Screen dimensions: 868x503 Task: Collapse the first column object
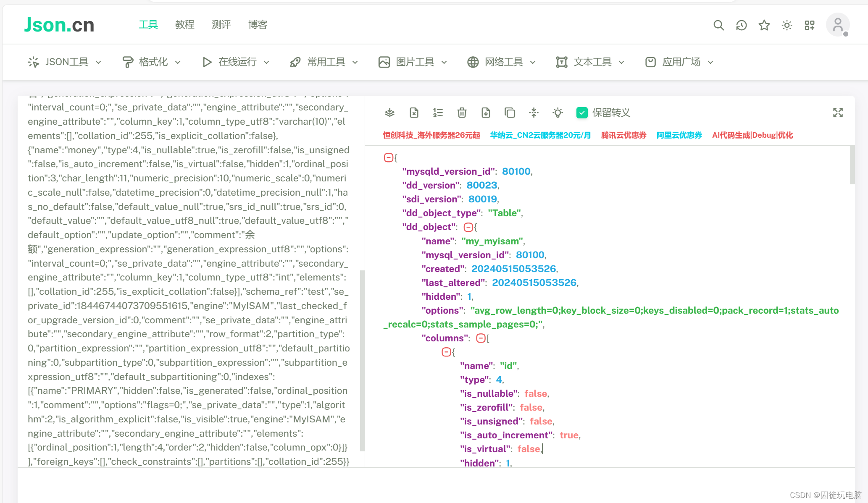(x=446, y=352)
